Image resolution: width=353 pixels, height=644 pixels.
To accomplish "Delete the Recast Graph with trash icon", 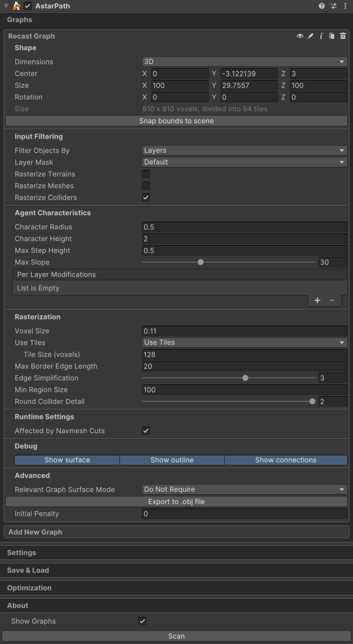I will [x=342, y=36].
